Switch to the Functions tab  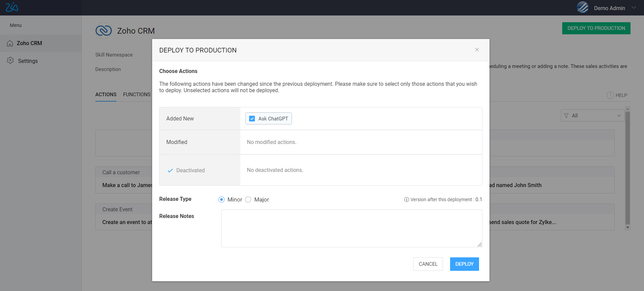[x=137, y=95]
